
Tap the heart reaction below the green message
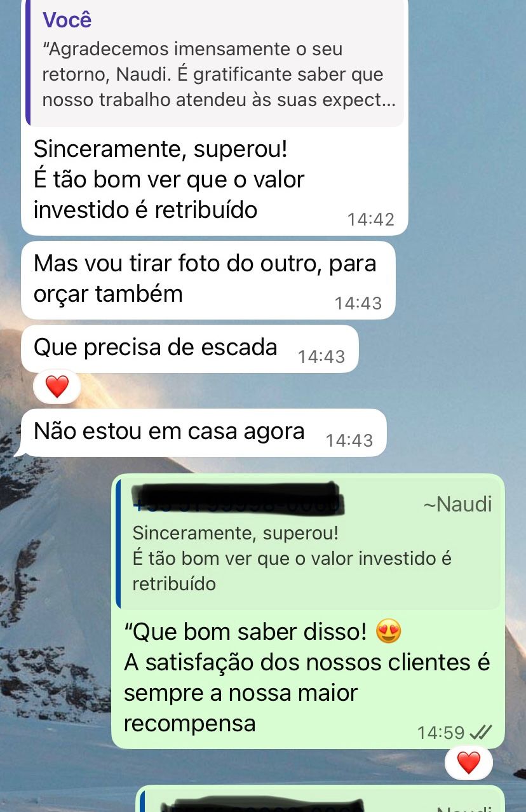(469, 762)
